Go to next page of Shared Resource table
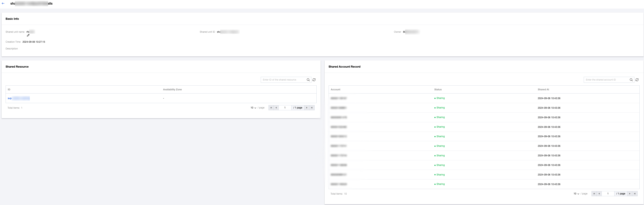The image size is (644, 205). coord(307,108)
